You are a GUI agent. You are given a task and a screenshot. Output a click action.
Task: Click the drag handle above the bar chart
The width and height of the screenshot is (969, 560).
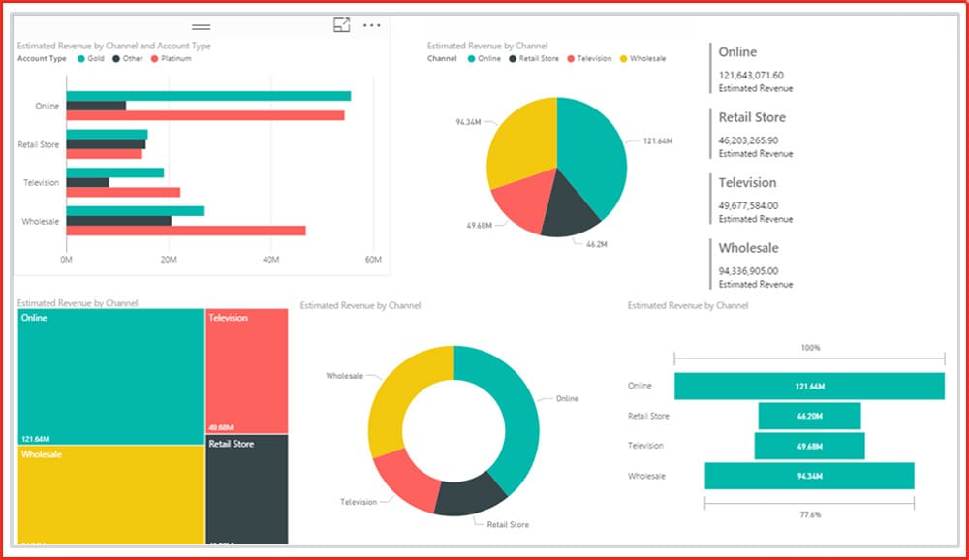point(202,26)
